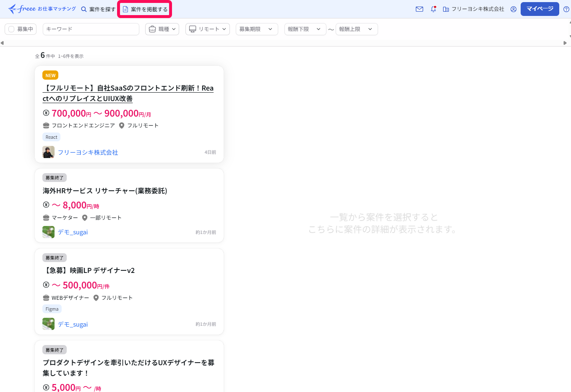The image size is (571, 392).
Task: Click デモ_sugai link in the 【急募】映画LP デザイナーv2 card
Action: tap(73, 324)
